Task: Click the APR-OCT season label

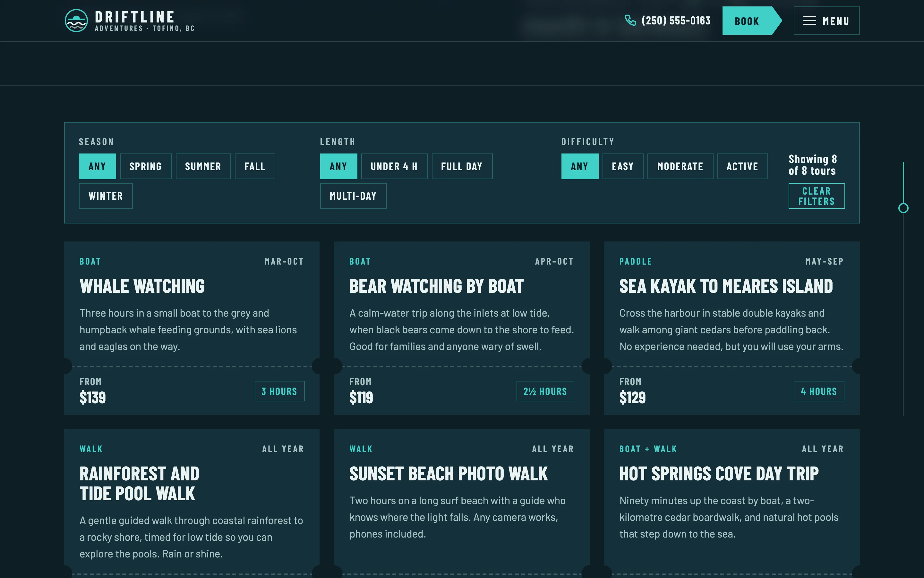Action: pyautogui.click(x=554, y=261)
